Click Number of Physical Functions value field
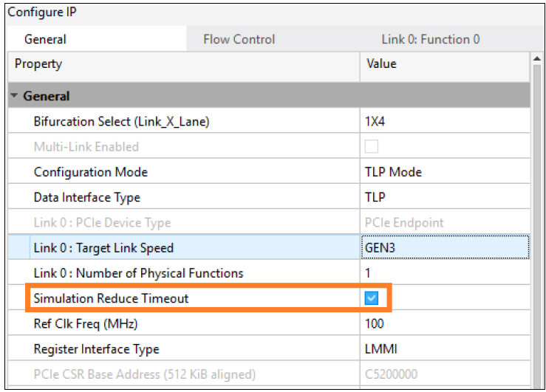This screenshot has width=546, height=392. click(x=445, y=273)
